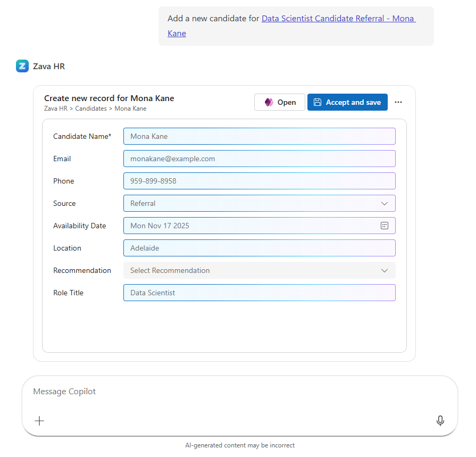Select the Email field showing monakane@example.com

click(x=259, y=159)
